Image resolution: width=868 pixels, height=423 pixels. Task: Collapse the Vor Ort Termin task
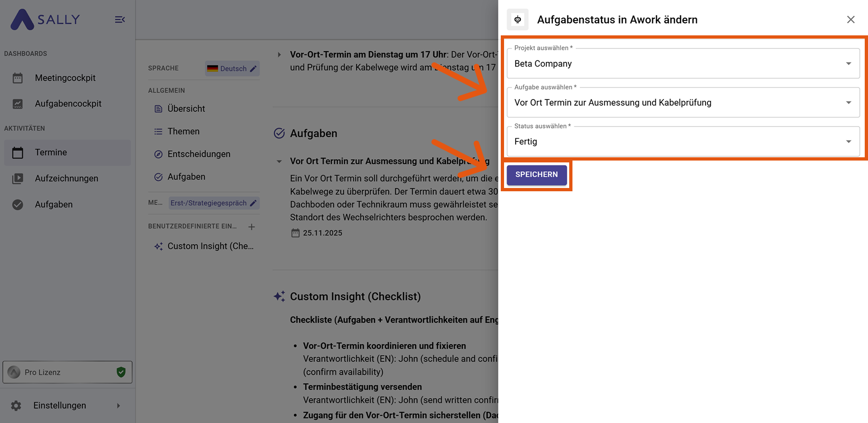tap(279, 161)
